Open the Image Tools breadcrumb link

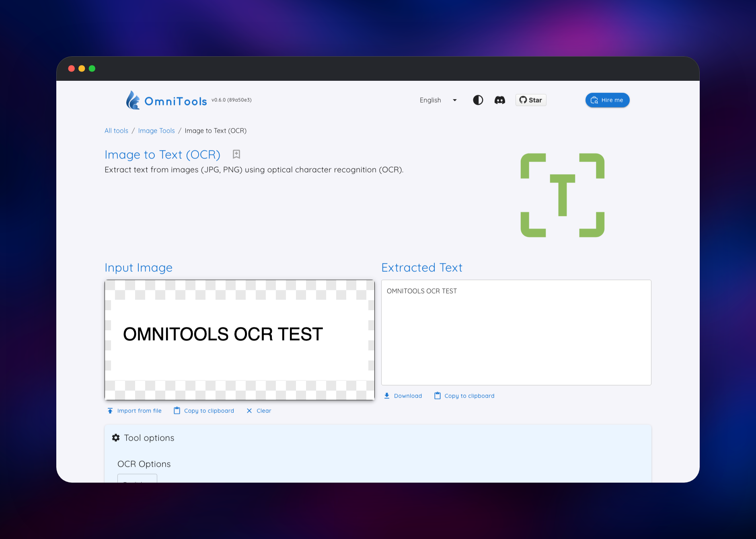[156, 131]
